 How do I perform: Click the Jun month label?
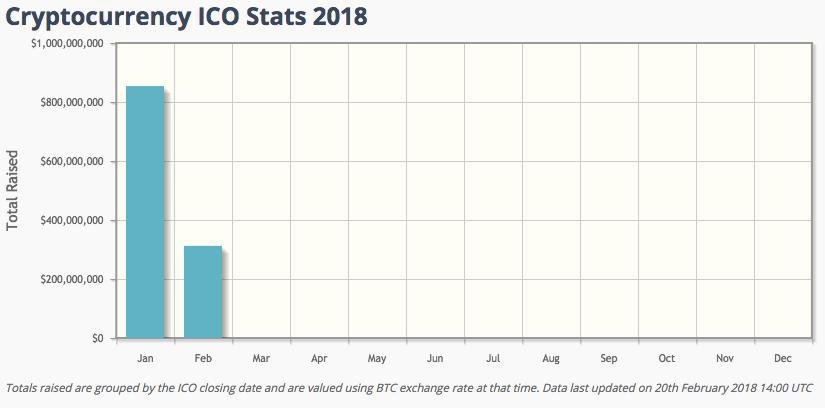(435, 358)
